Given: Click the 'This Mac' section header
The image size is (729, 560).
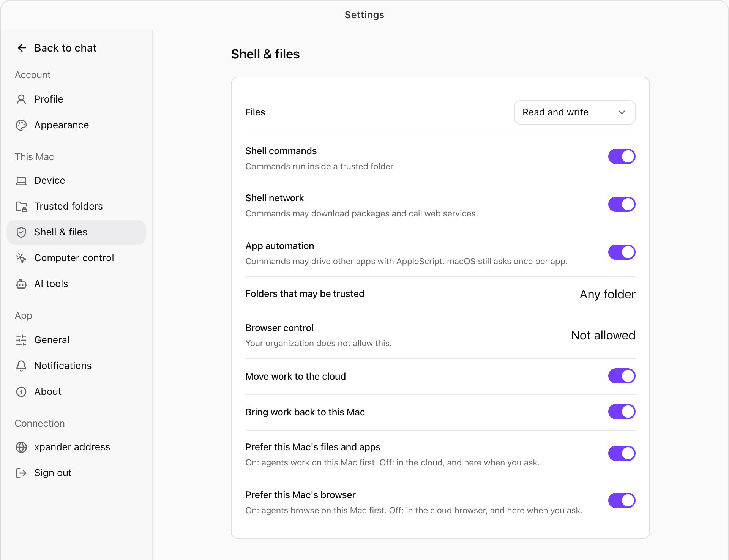Looking at the screenshot, I should (34, 157).
